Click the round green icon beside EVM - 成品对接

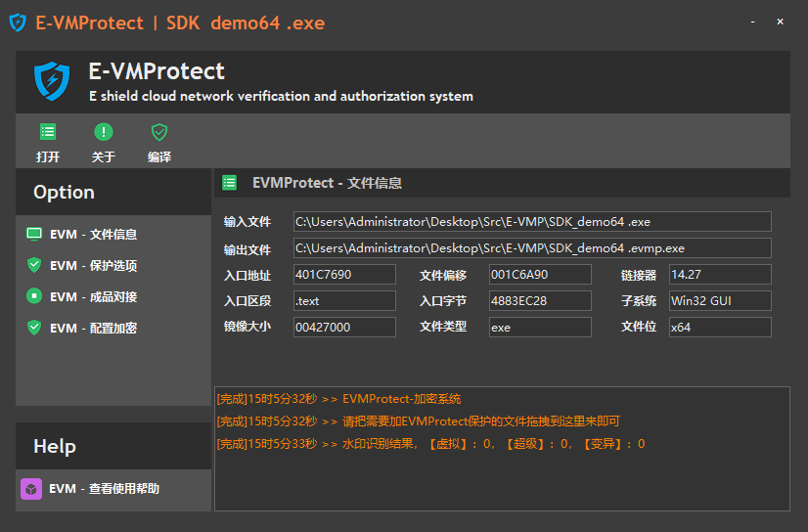pos(34,296)
